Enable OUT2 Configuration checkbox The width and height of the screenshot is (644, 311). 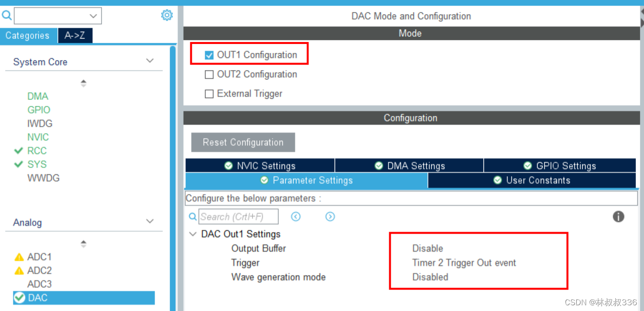click(x=209, y=75)
